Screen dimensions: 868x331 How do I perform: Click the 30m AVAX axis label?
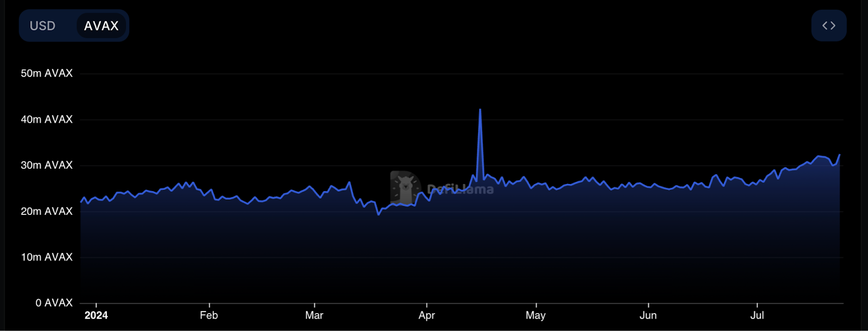click(47, 165)
